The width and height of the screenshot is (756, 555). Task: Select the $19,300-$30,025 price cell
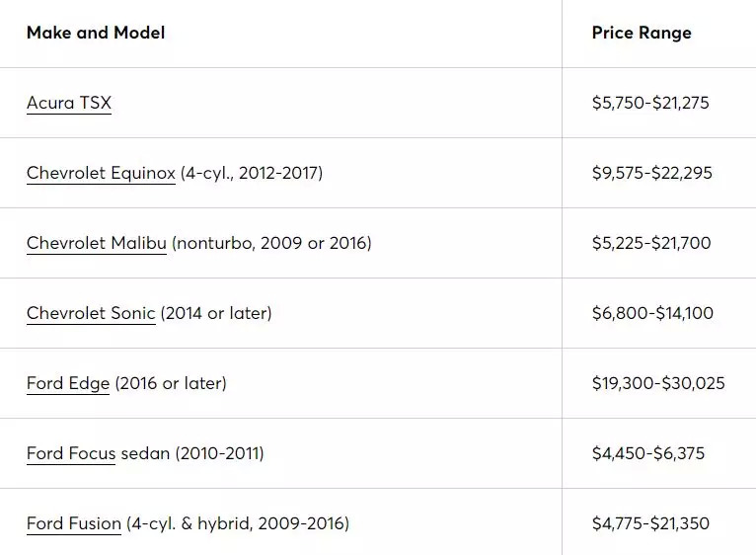point(658,383)
